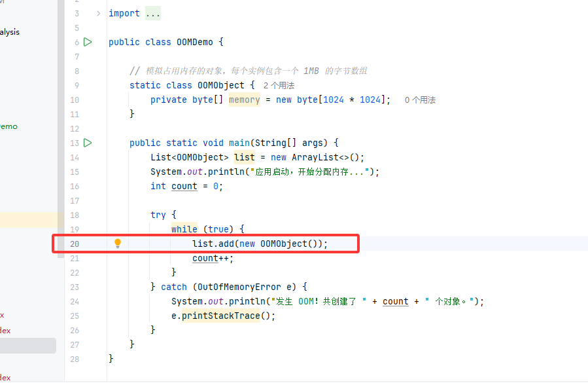Click the 'while (true)' keyword on line 19
Viewport: 588px width, 383px height.
[184, 229]
